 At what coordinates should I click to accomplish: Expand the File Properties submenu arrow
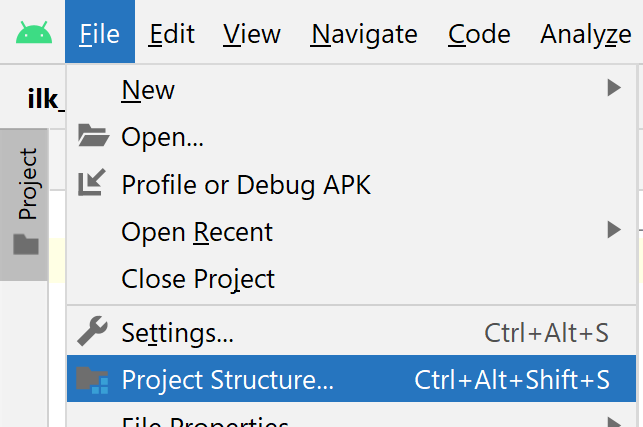614,422
